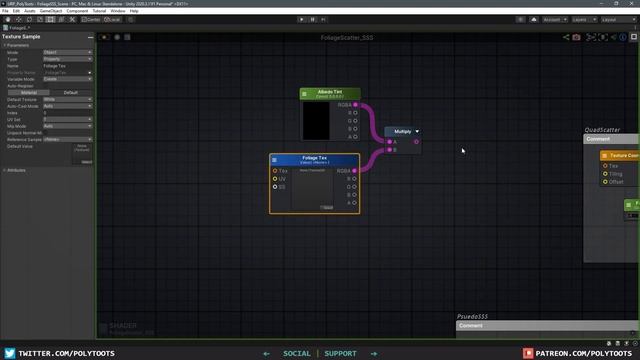Open the Edit menu
Image resolution: width=640 pixels, height=360 pixels.
coord(16,11)
